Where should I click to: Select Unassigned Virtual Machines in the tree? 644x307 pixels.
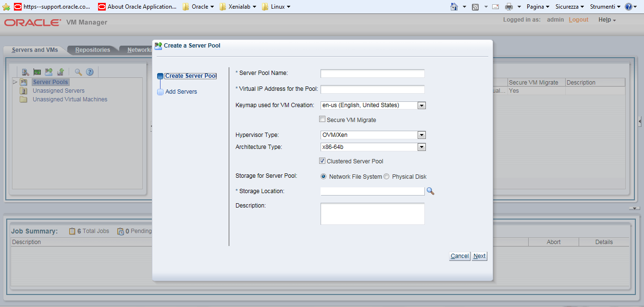(x=70, y=99)
